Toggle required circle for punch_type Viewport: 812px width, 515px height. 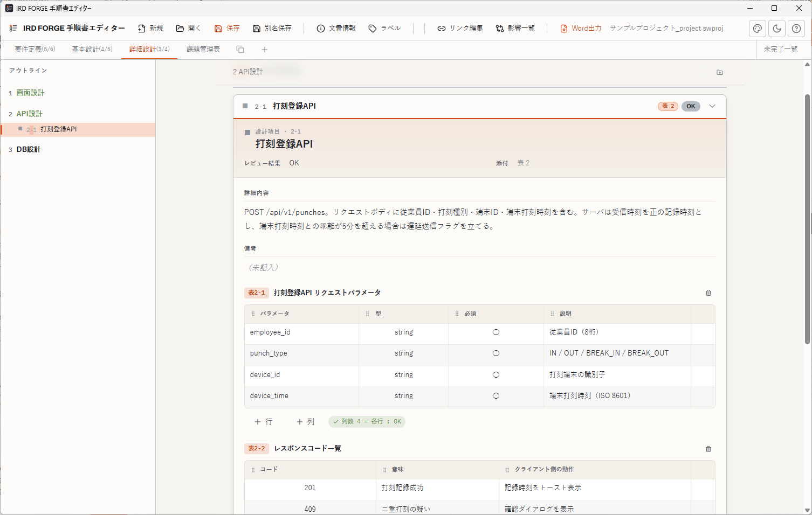point(496,353)
